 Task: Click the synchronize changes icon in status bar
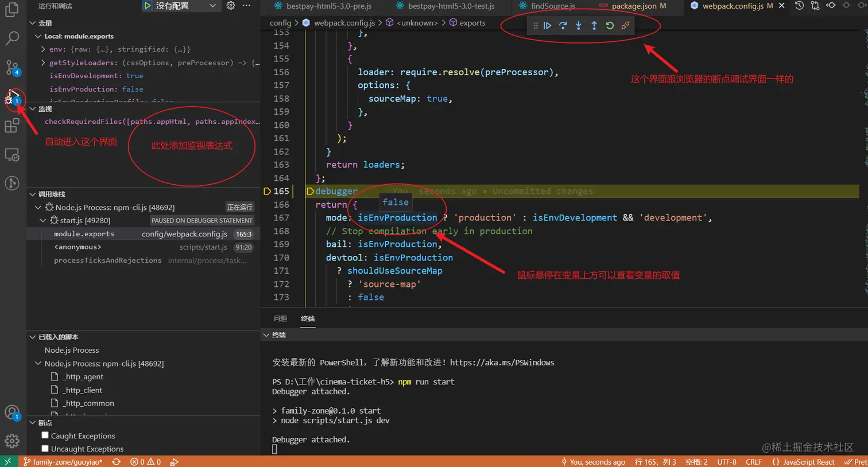(x=117, y=462)
